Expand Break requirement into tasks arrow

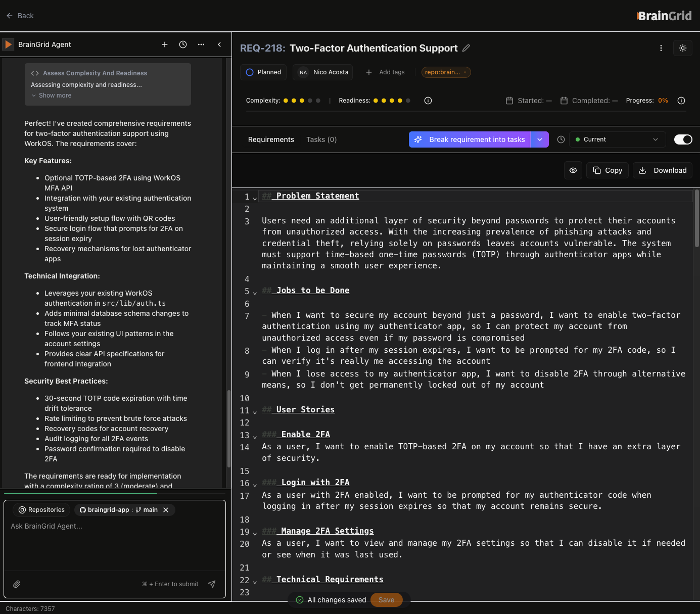tap(539, 139)
